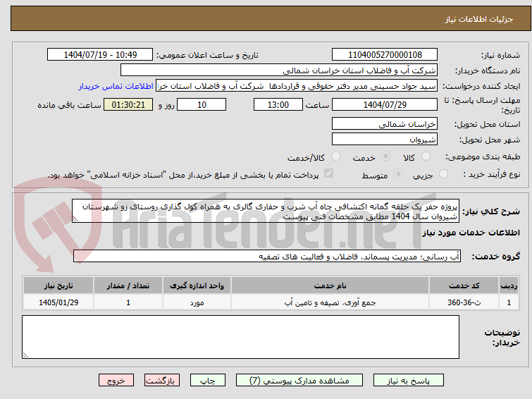Viewport: 532px width, 399px height.
Task: Toggle the اسناد خزانه اسلامی payment checkbox
Action: tap(328, 173)
